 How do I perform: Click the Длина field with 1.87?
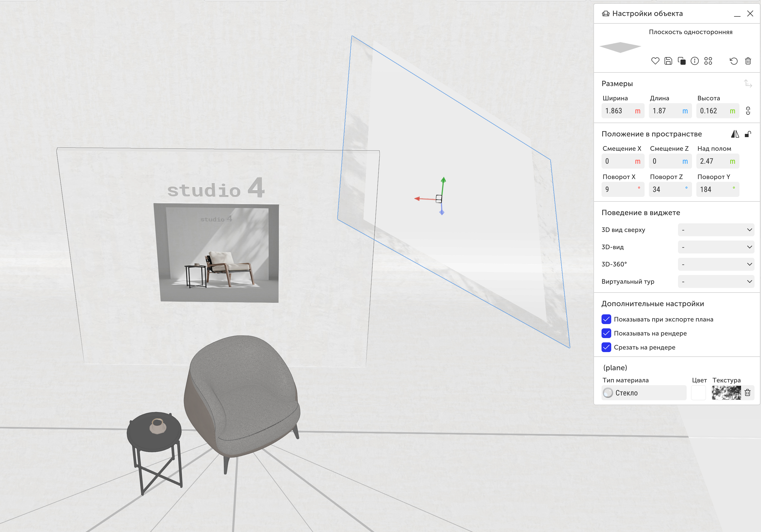click(x=670, y=111)
